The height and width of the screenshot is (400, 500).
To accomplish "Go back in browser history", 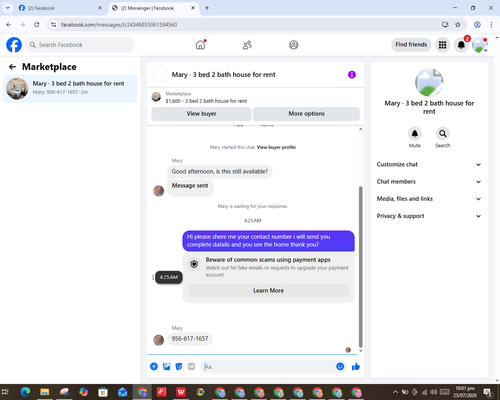I will coord(9,25).
